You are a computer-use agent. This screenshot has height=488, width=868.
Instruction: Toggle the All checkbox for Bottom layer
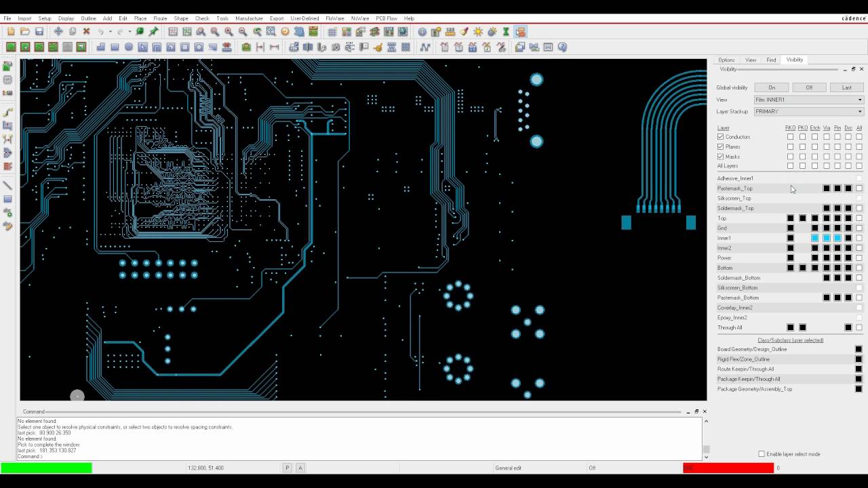[x=859, y=268]
